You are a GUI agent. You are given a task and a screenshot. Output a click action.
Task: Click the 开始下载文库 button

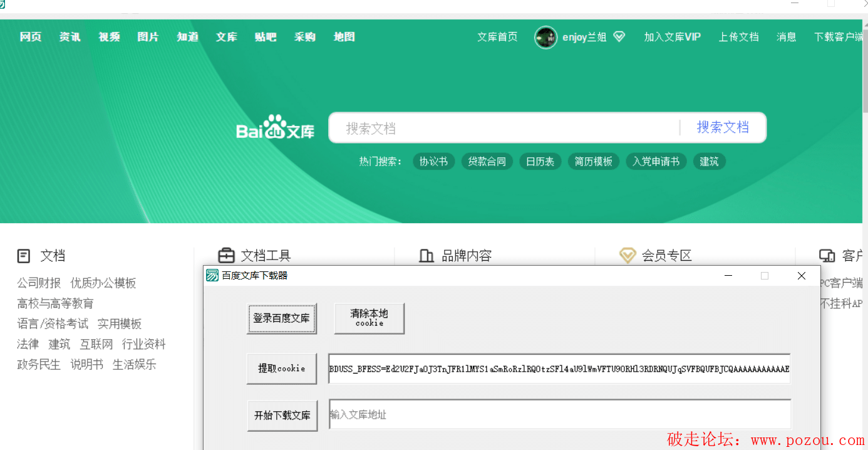coord(282,415)
